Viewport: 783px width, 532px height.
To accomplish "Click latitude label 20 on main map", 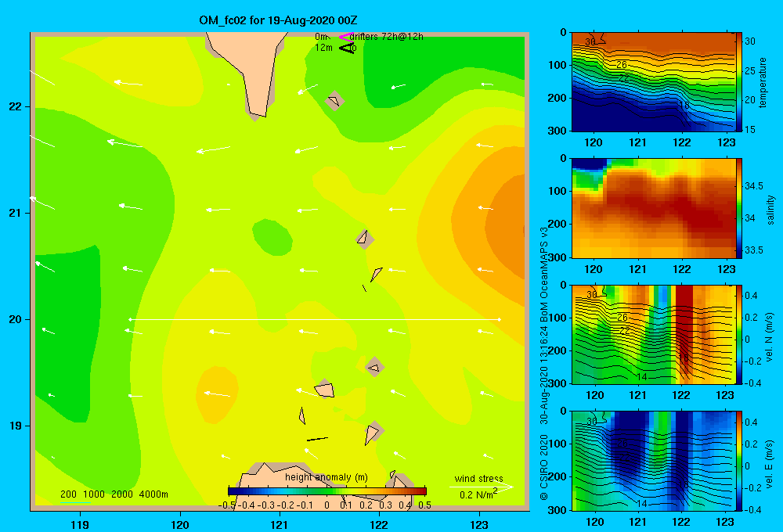I will (x=15, y=319).
